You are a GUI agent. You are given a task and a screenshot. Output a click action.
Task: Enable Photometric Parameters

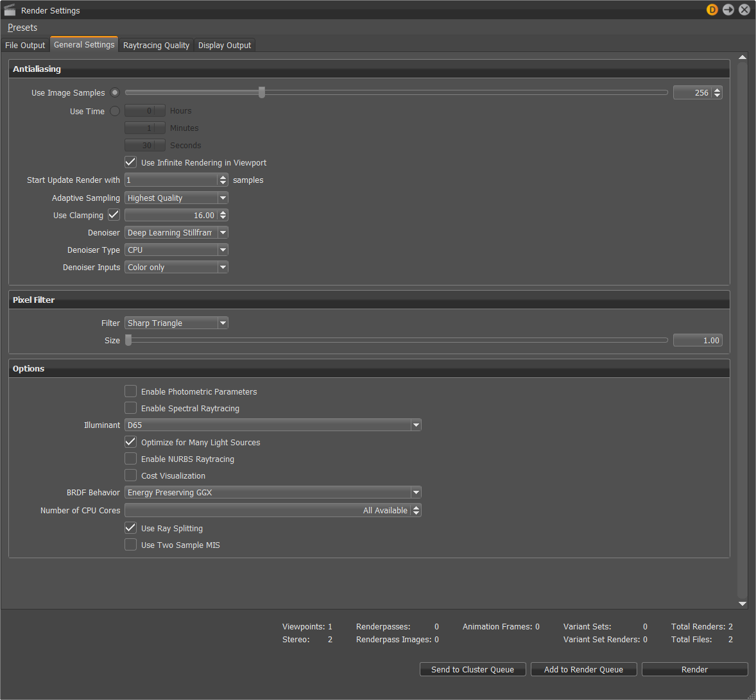coord(130,391)
